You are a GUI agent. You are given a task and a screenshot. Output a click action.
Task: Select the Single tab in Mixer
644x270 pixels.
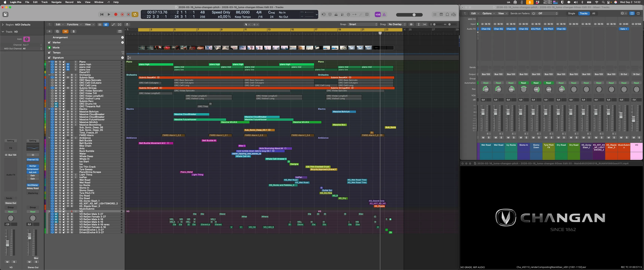coord(572,13)
